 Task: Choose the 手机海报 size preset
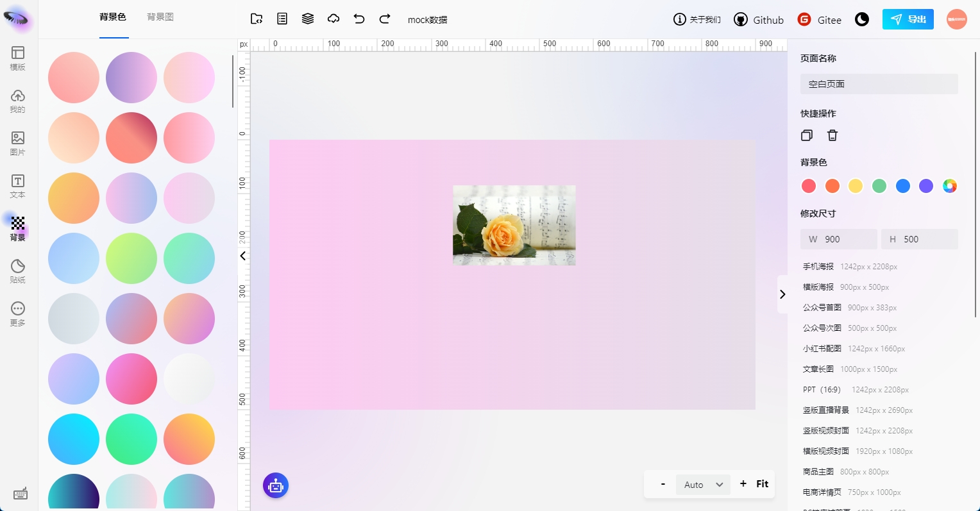(850, 267)
